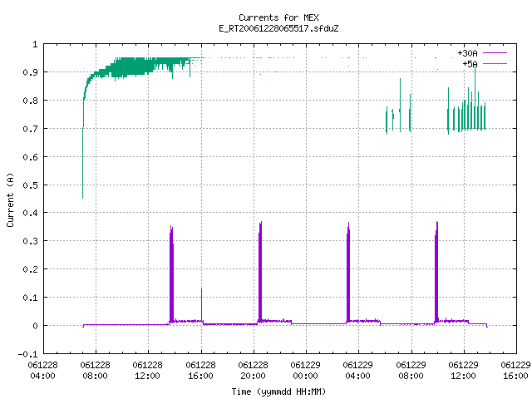Click the tall green spike near 061229 07:00
This screenshot has height=399, width=532.
click(401, 106)
